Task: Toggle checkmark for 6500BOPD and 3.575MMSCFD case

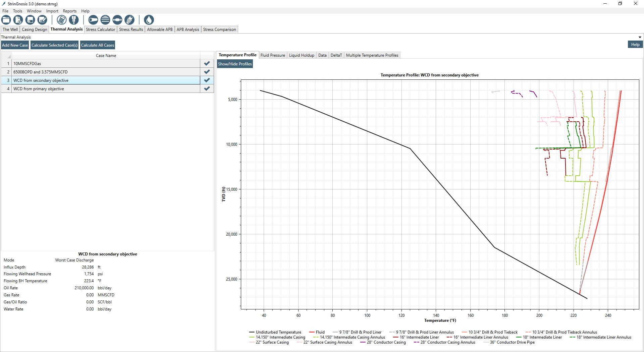Action: (207, 72)
